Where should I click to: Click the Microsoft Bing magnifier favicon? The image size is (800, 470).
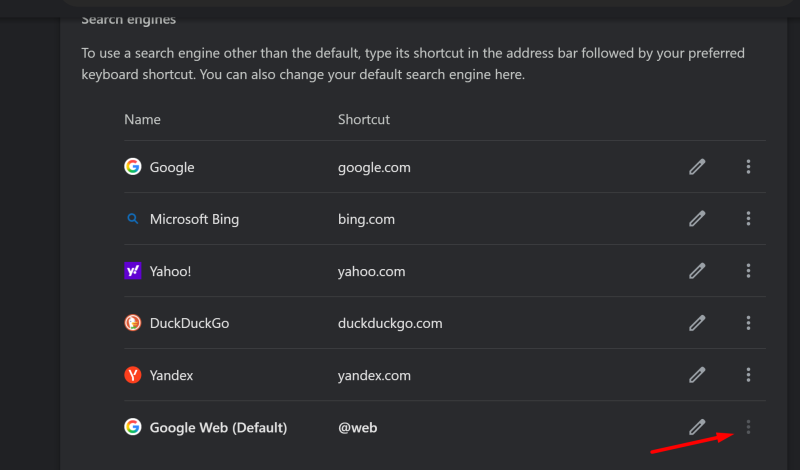pyautogui.click(x=132, y=219)
